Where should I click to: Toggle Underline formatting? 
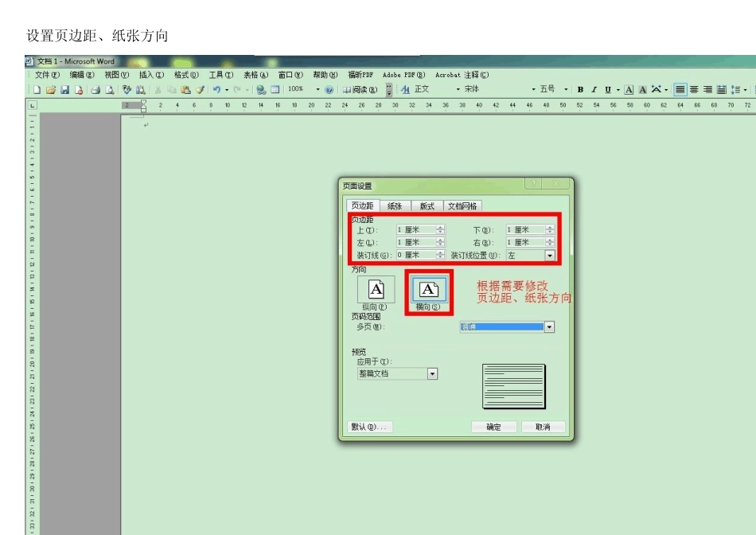click(608, 90)
